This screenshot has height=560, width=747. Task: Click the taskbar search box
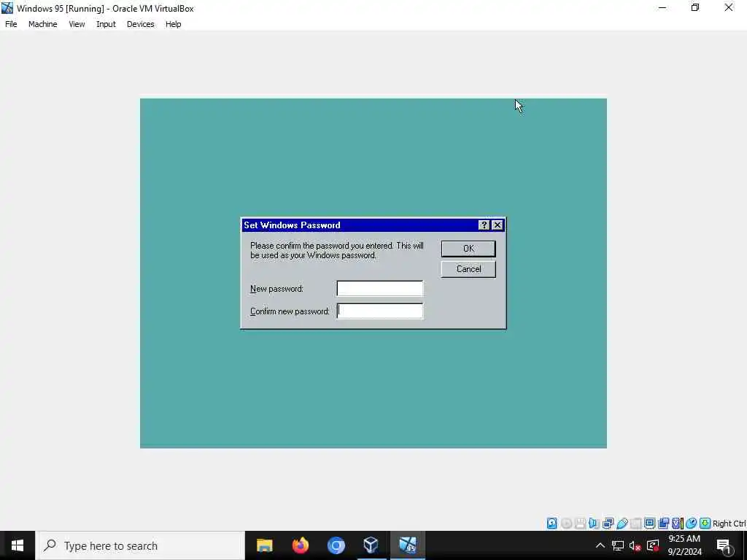pos(140,545)
